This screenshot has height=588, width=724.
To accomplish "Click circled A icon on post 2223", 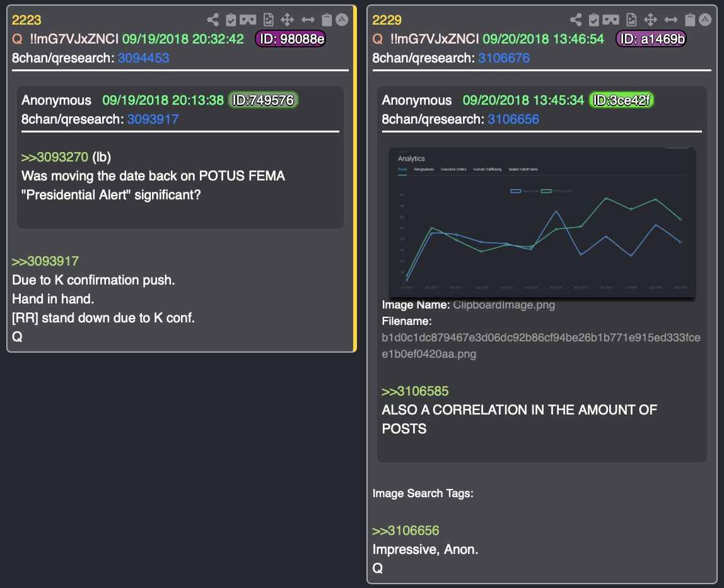I will 342,20.
